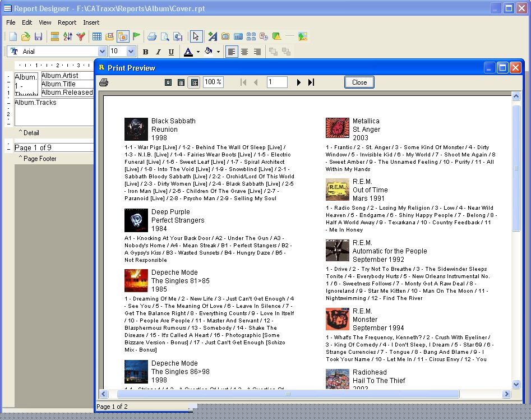Collapse the Detail band
The height and width of the screenshot is (420, 531).
click(x=20, y=131)
